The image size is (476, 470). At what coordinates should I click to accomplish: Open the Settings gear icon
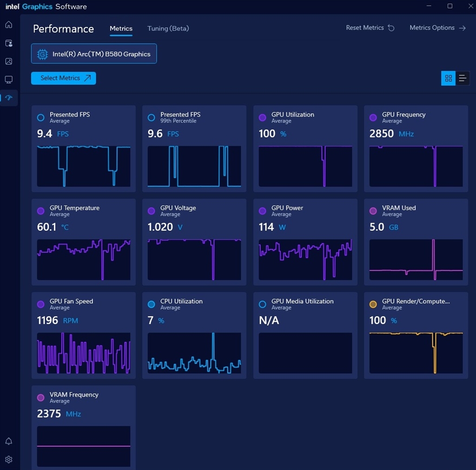click(x=9, y=459)
